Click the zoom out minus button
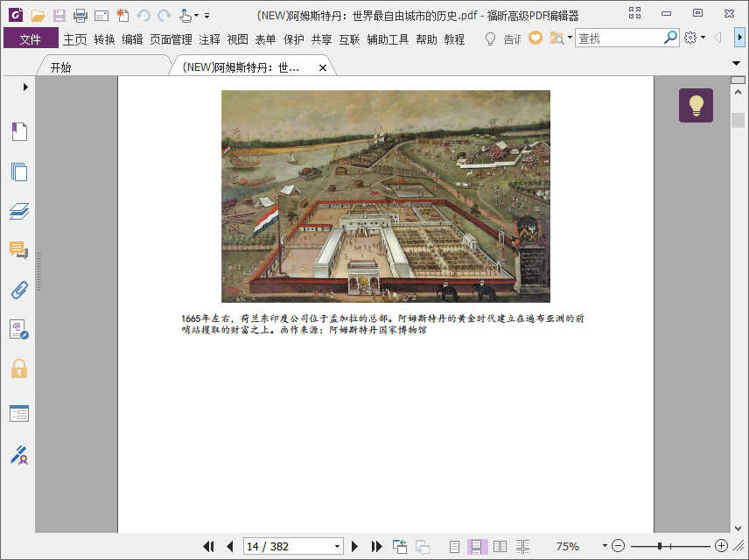The image size is (749, 560). [x=618, y=546]
